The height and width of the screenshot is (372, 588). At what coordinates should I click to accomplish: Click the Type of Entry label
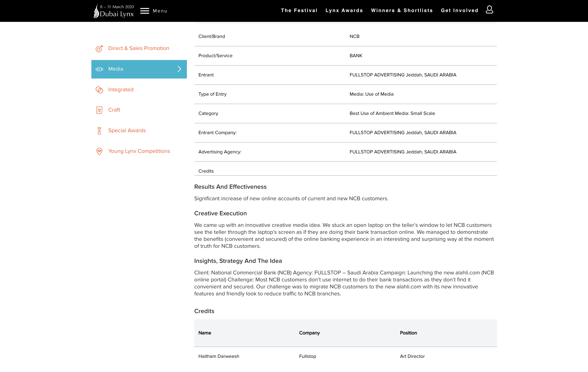coord(212,94)
